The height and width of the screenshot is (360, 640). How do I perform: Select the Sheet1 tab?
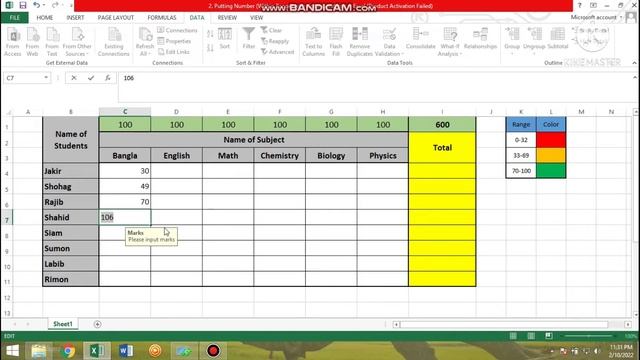pos(62,324)
